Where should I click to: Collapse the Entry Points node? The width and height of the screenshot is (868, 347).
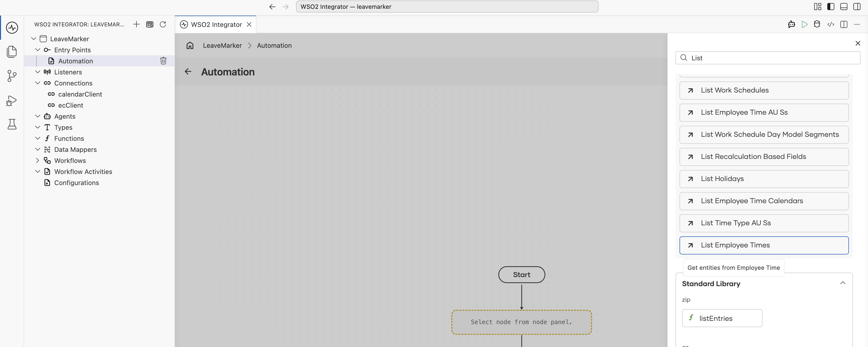pos(38,50)
